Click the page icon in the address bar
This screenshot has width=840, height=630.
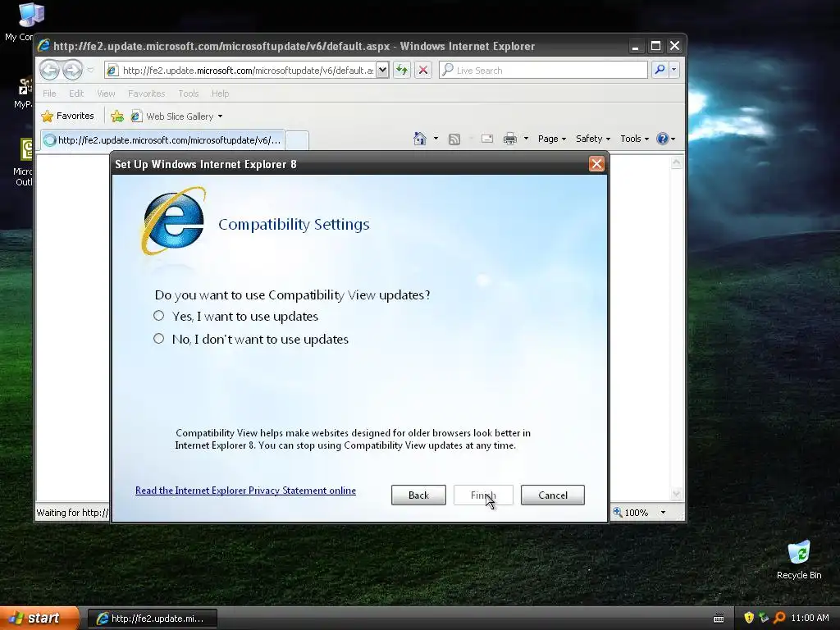click(112, 71)
